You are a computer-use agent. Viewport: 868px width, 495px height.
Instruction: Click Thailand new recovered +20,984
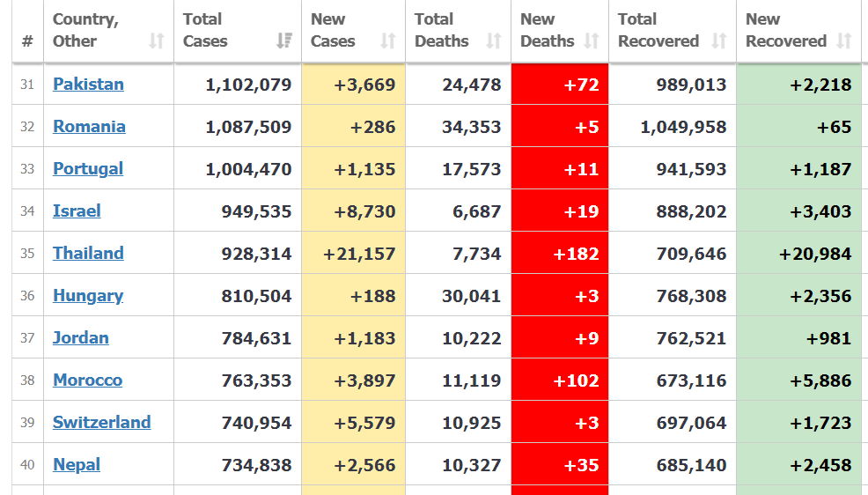click(x=815, y=254)
